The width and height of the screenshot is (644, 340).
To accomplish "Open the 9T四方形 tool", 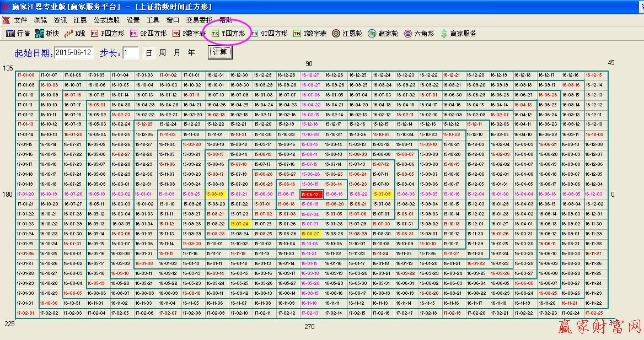I will (x=269, y=33).
